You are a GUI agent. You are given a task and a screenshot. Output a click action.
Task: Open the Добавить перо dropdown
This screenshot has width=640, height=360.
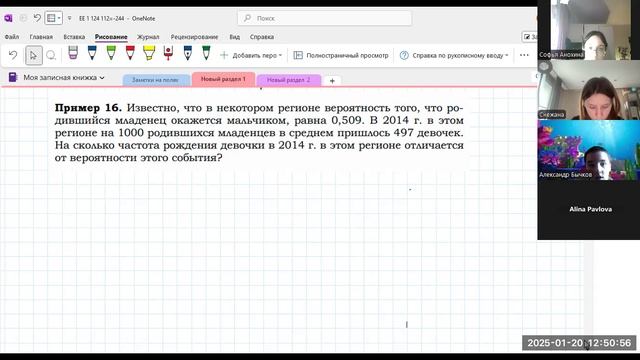[251, 55]
